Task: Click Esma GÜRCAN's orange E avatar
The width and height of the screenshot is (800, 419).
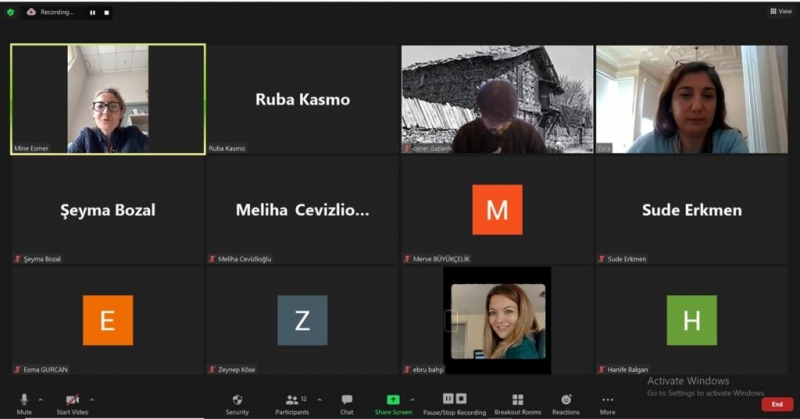Action: pos(108,321)
